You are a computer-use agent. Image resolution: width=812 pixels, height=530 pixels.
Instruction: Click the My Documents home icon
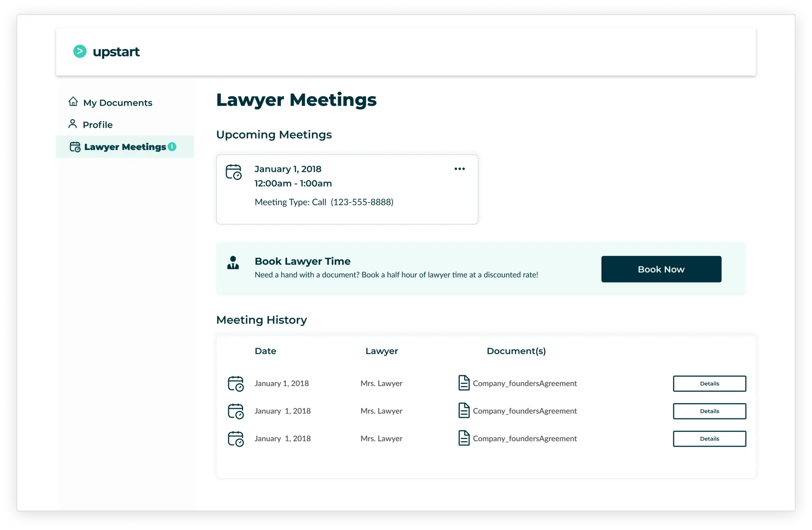tap(73, 102)
